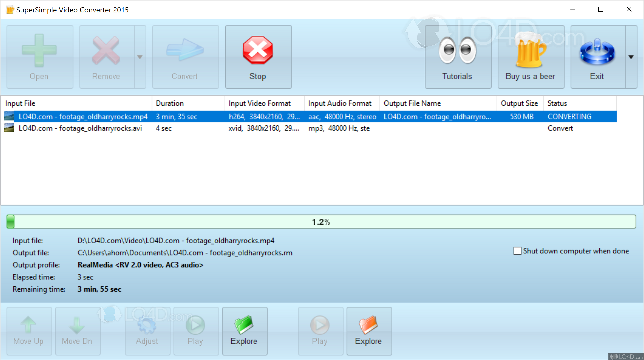Click the mp4 file's video thumbnail

pyautogui.click(x=8, y=116)
